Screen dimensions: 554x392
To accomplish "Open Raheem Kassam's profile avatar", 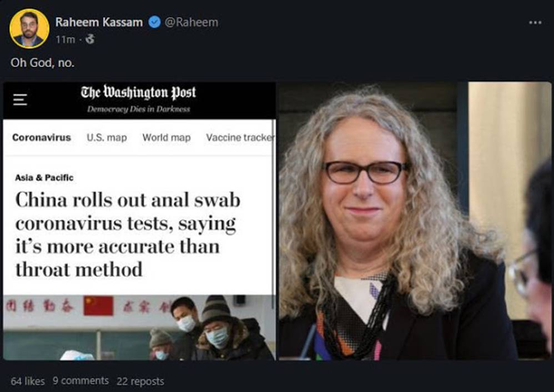I will click(x=29, y=28).
